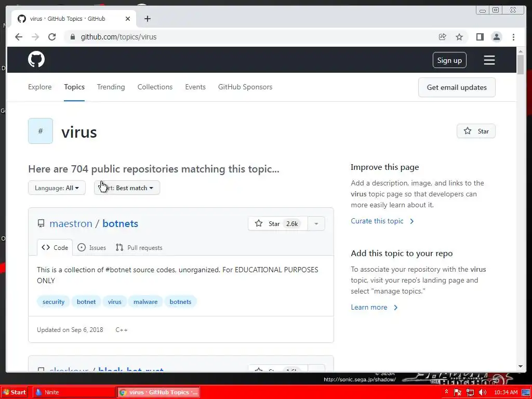Open the Pull requests tab of botnets repo

coord(139,248)
